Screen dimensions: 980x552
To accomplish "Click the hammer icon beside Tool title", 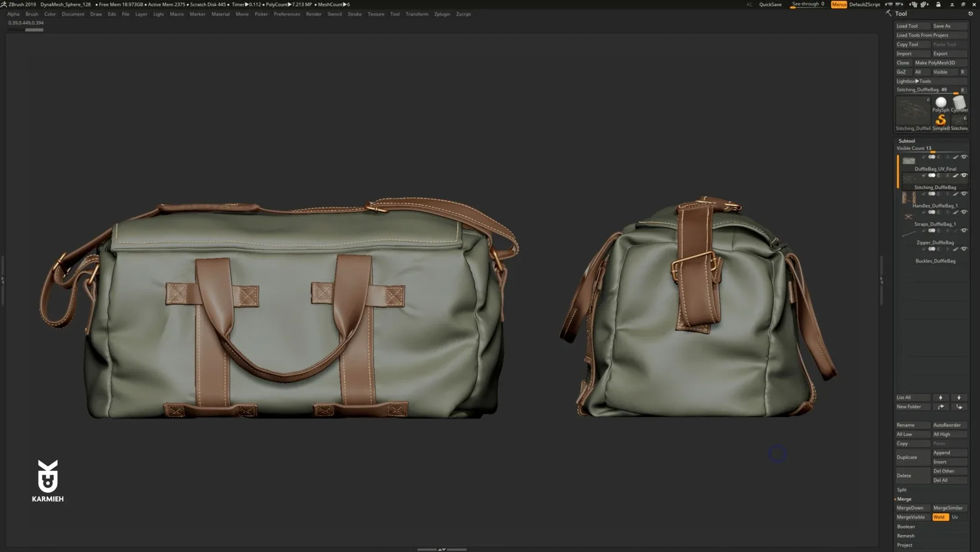I will tap(889, 13).
